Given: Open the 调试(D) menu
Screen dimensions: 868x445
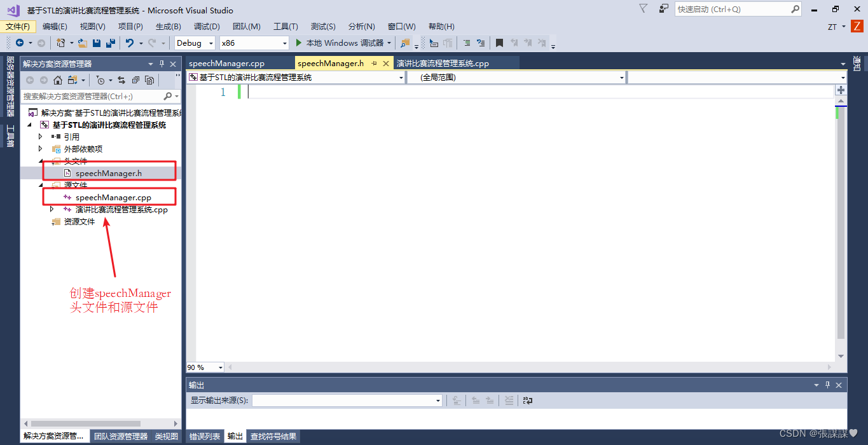Looking at the screenshot, I should tap(207, 26).
